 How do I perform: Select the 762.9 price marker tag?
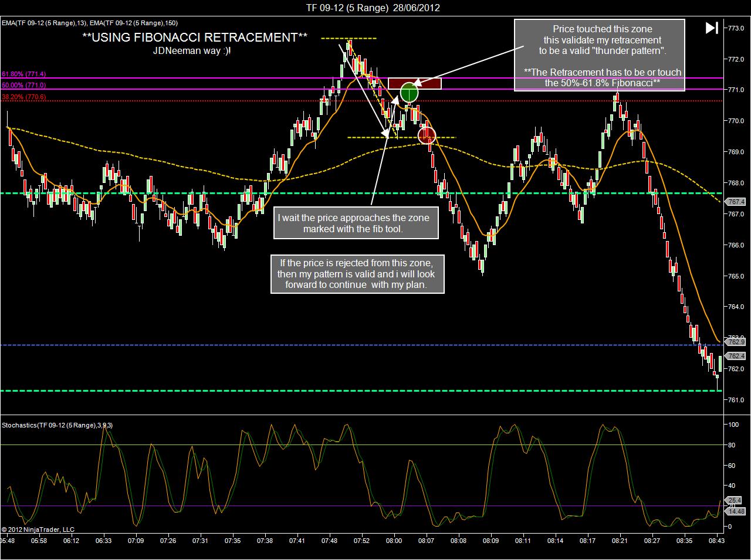736,341
